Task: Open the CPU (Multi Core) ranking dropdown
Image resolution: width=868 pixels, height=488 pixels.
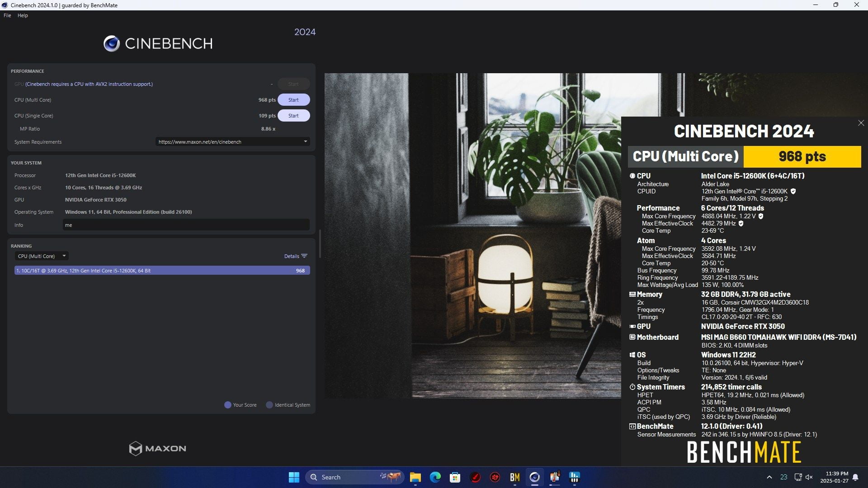Action: [41, 256]
